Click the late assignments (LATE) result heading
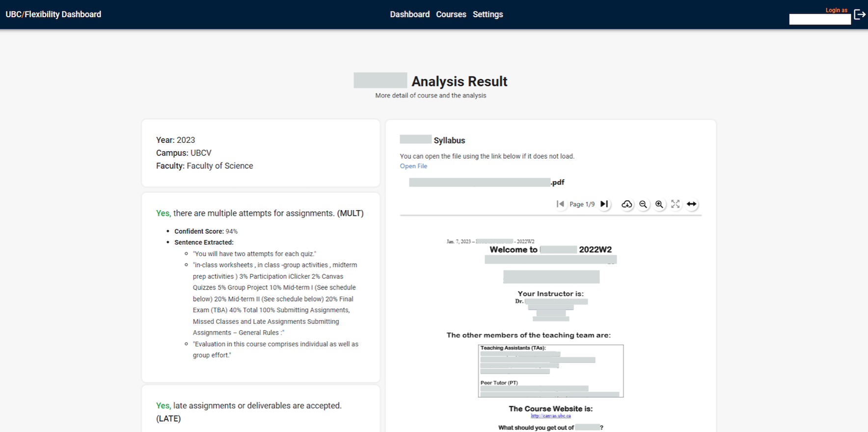The width and height of the screenshot is (868, 432). pyautogui.click(x=249, y=412)
